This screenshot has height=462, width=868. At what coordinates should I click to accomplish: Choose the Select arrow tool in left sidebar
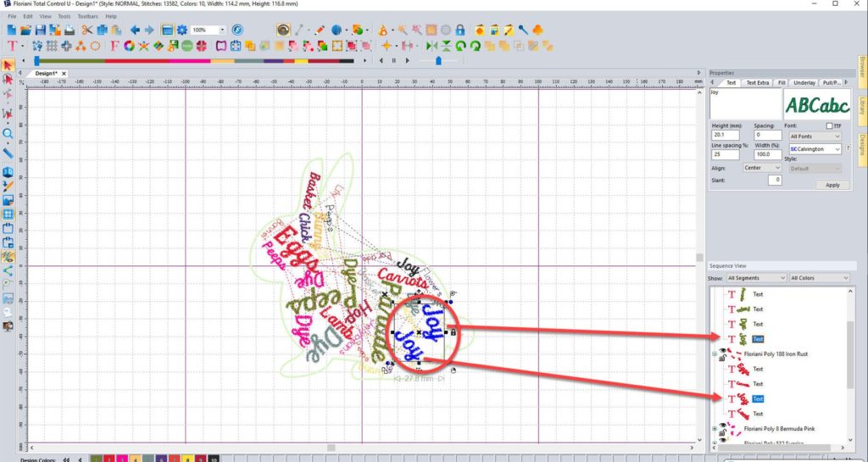pyautogui.click(x=8, y=65)
